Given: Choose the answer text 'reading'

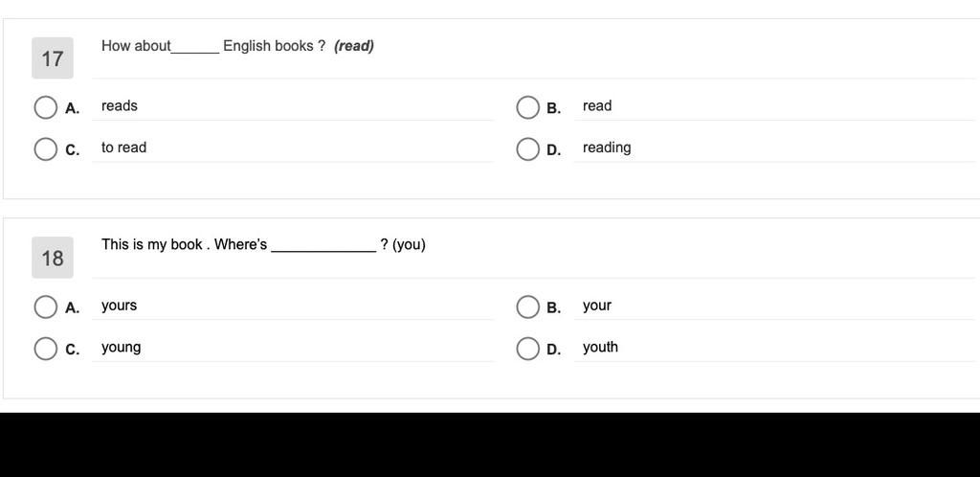Looking at the screenshot, I should pyautogui.click(x=607, y=148).
